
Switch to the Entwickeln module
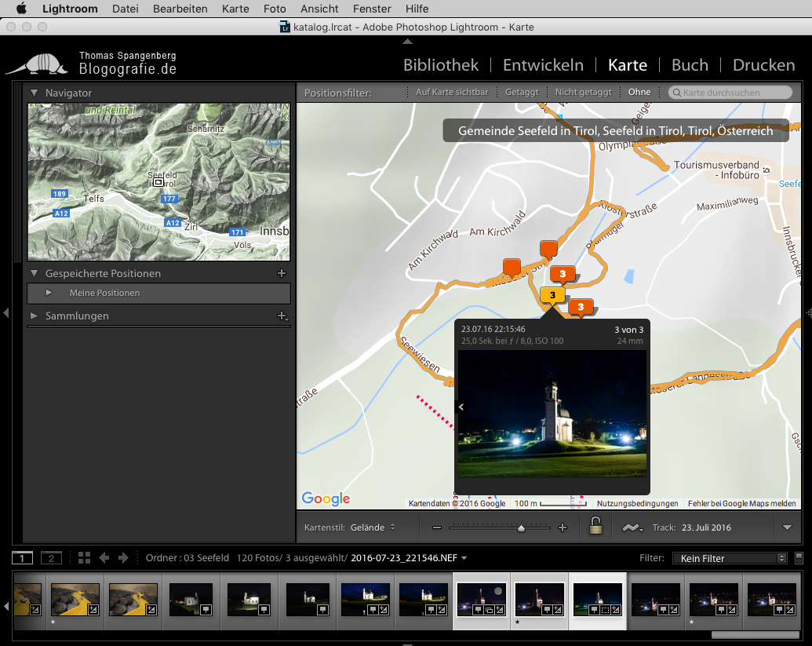coord(543,64)
